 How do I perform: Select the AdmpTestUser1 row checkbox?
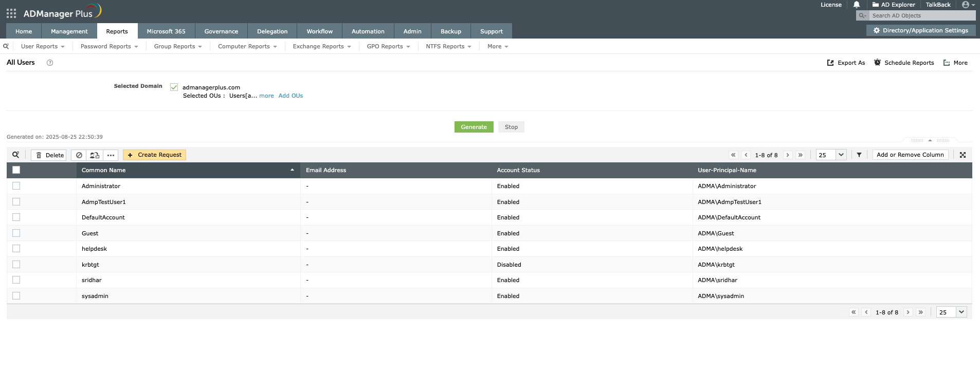pos(16,202)
